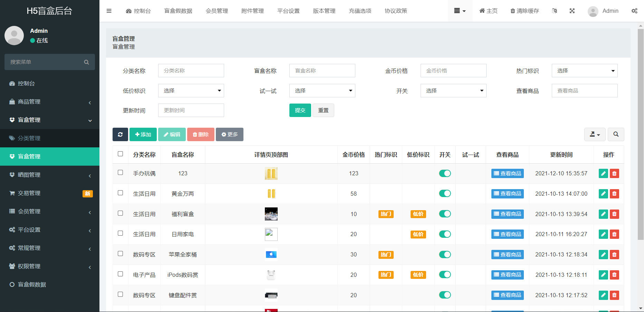Toggle the 开关 switch for 苹果全家桶

coord(445,255)
